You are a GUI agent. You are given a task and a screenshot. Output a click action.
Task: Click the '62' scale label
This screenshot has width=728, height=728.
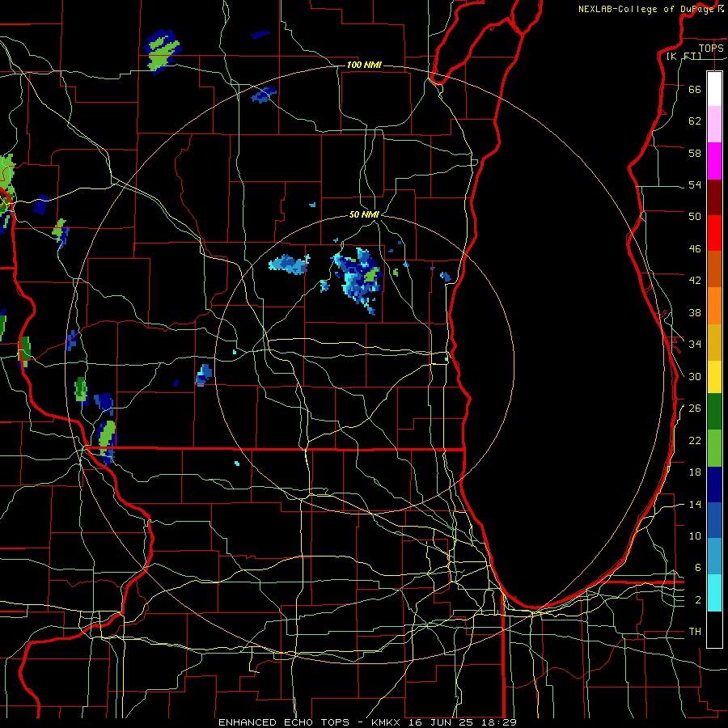[x=695, y=121]
